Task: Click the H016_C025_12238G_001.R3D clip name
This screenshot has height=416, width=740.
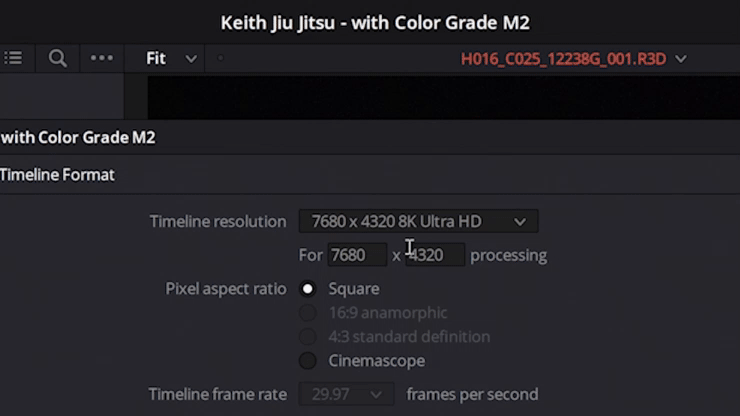Action: tap(563, 59)
